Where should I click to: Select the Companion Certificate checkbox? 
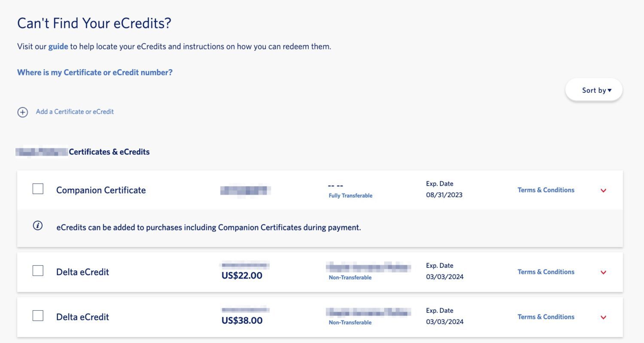point(38,188)
